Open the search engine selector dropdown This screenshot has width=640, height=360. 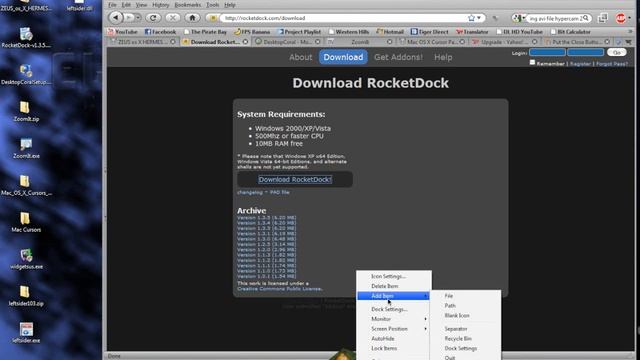pyautogui.click(x=519, y=18)
